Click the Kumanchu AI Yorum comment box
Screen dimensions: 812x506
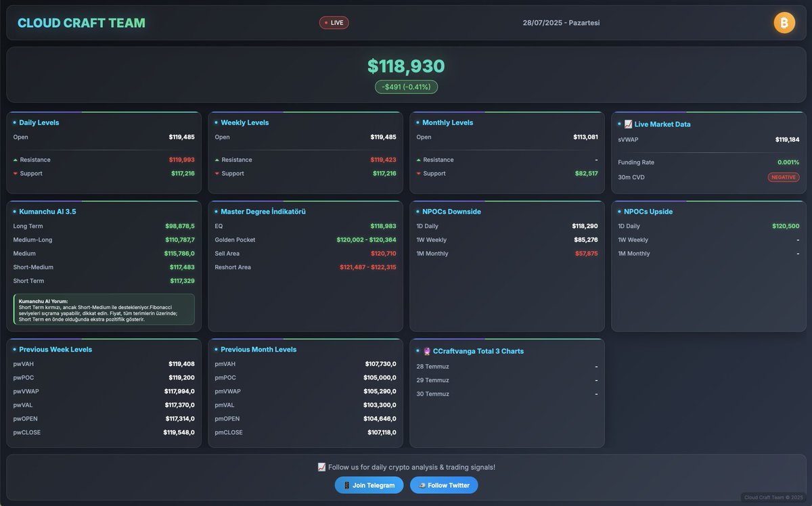pyautogui.click(x=104, y=310)
